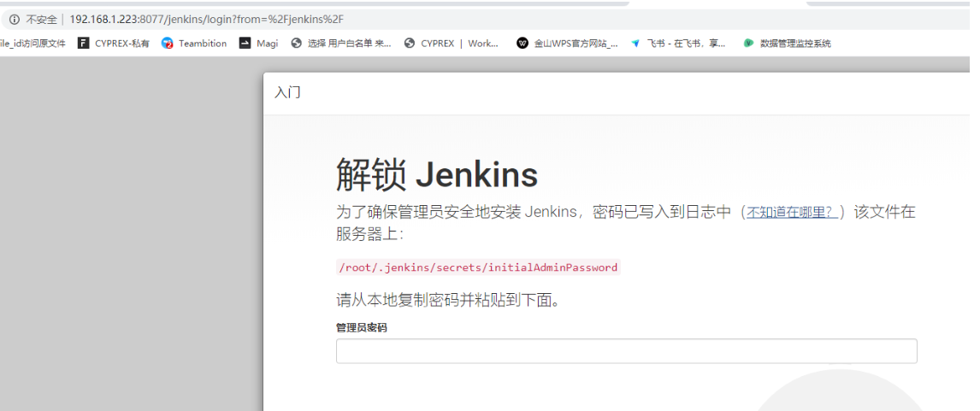This screenshot has height=411, width=980.
Task: Click the 数据管理监控系统 bookmark icon
Action: point(748,43)
